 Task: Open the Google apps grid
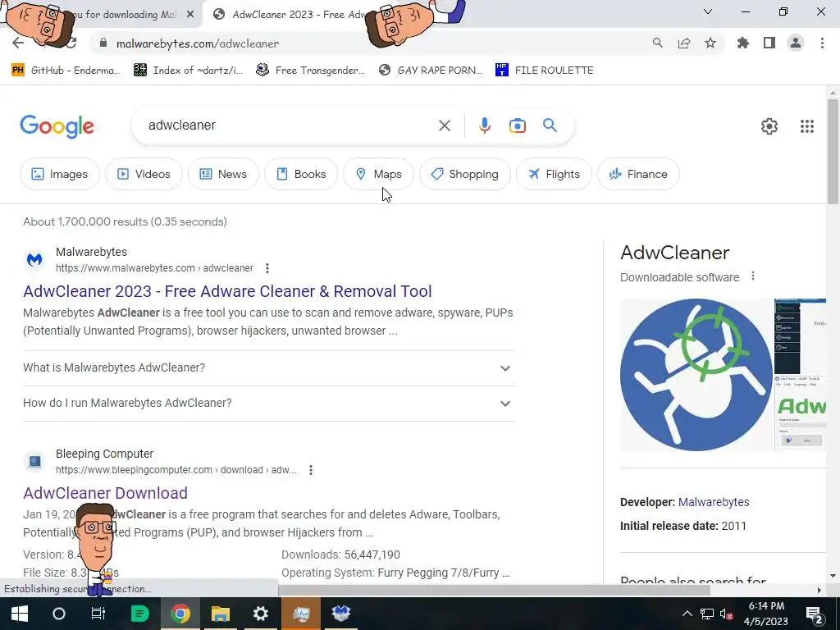[x=807, y=126]
